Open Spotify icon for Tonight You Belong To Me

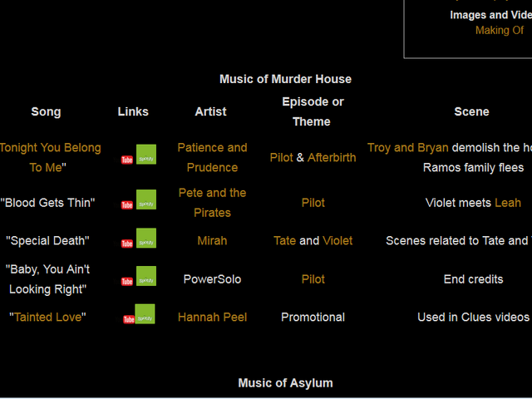pos(146,155)
